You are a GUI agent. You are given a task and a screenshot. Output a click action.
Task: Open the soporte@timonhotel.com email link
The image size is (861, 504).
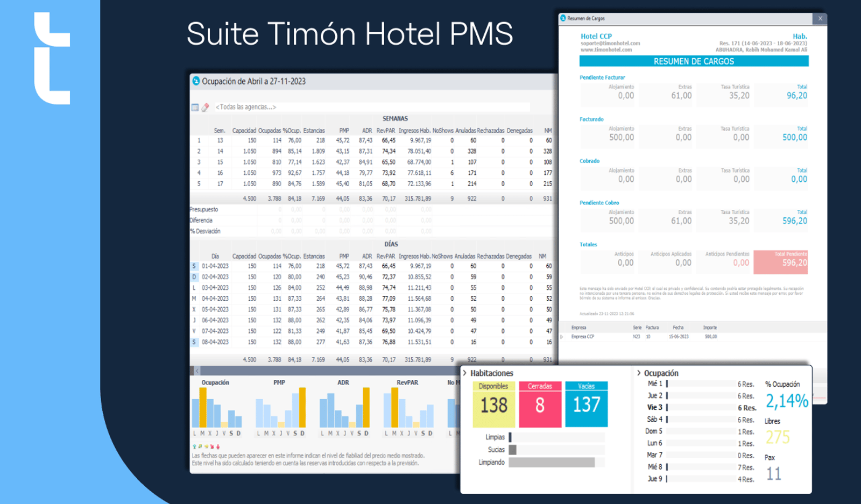coord(610,43)
